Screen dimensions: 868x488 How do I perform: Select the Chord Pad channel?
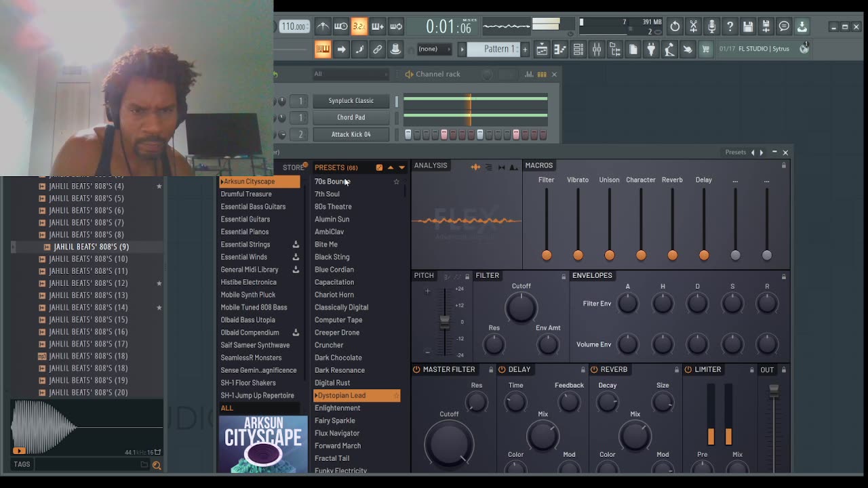tap(351, 118)
